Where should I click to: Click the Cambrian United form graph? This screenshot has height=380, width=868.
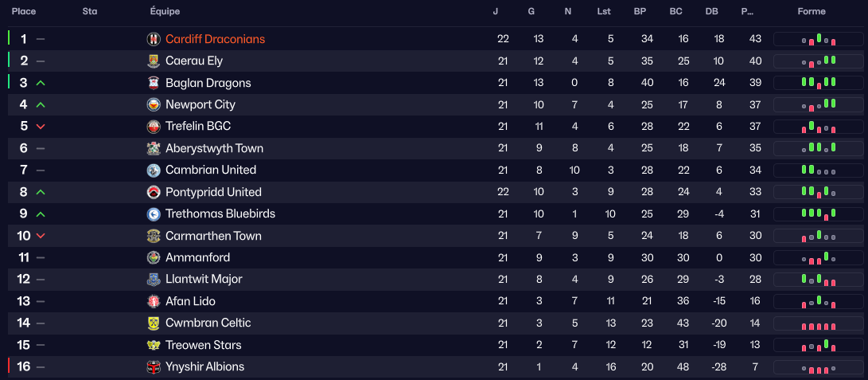pyautogui.click(x=818, y=170)
